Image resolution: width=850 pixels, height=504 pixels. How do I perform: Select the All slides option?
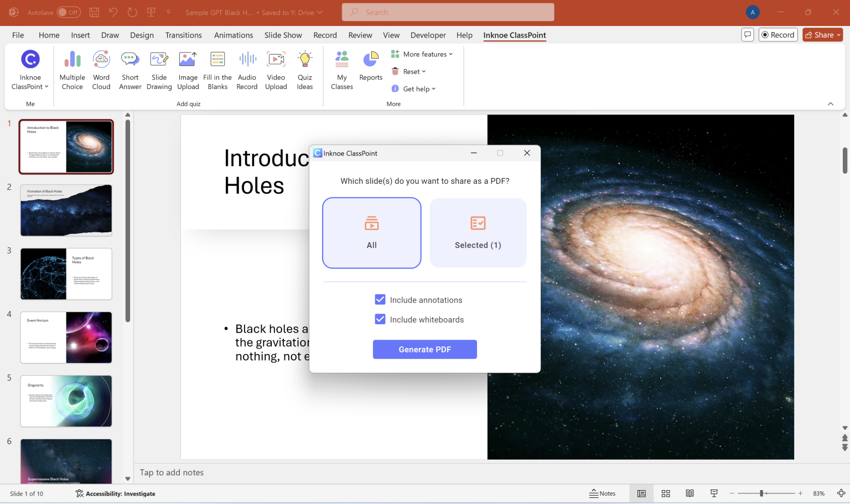pos(371,232)
